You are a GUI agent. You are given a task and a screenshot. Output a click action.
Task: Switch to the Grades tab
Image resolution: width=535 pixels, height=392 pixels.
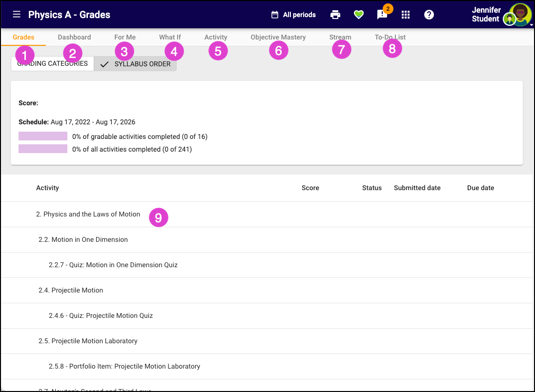coord(23,37)
